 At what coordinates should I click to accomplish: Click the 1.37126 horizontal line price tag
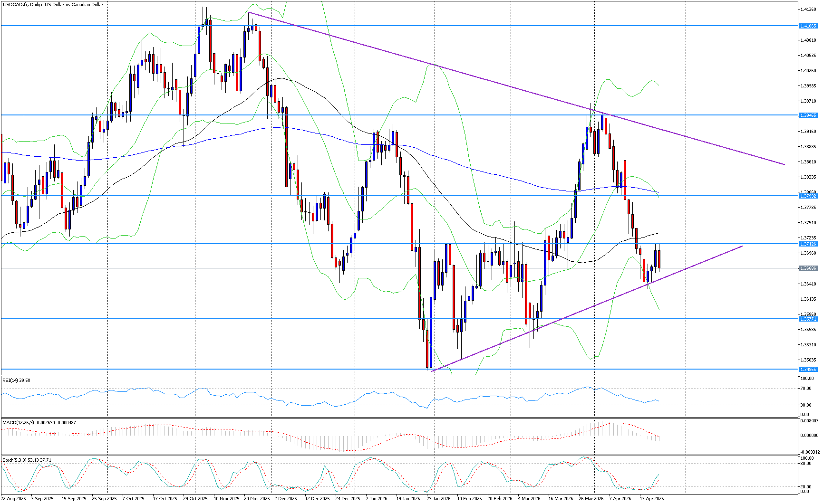tap(808, 244)
